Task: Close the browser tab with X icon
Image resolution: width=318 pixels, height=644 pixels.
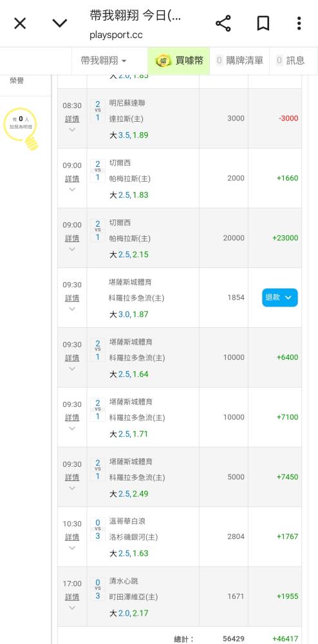Action: [20, 23]
